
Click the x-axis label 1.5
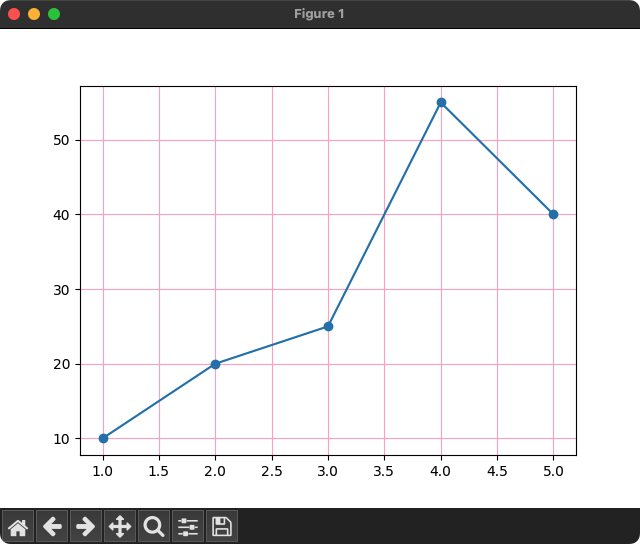click(x=159, y=471)
